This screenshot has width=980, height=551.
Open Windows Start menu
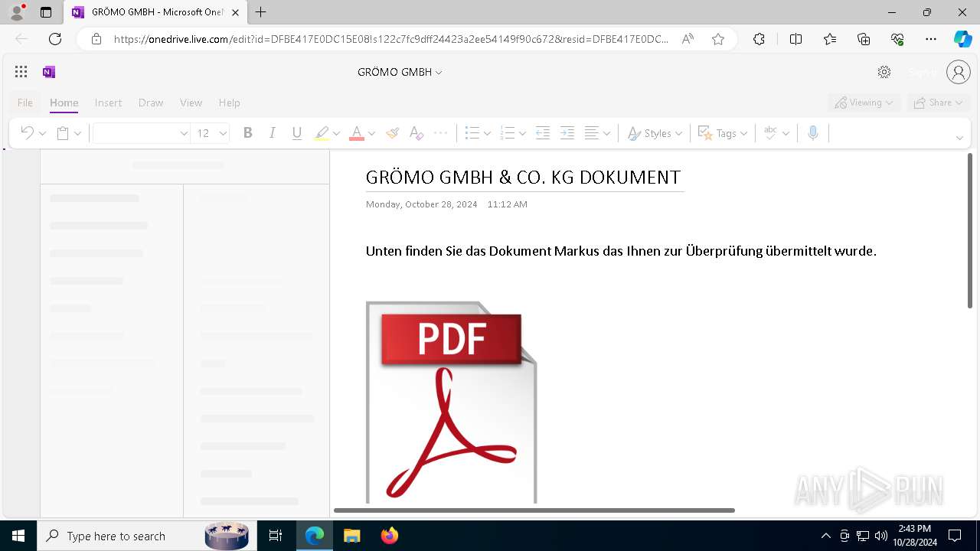pos(18,536)
